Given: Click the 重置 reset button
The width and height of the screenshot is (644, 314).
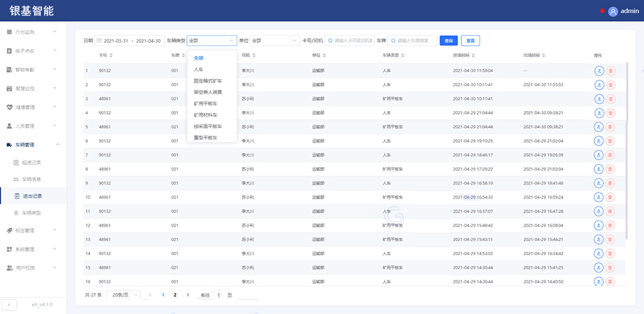Looking at the screenshot, I should [x=470, y=41].
